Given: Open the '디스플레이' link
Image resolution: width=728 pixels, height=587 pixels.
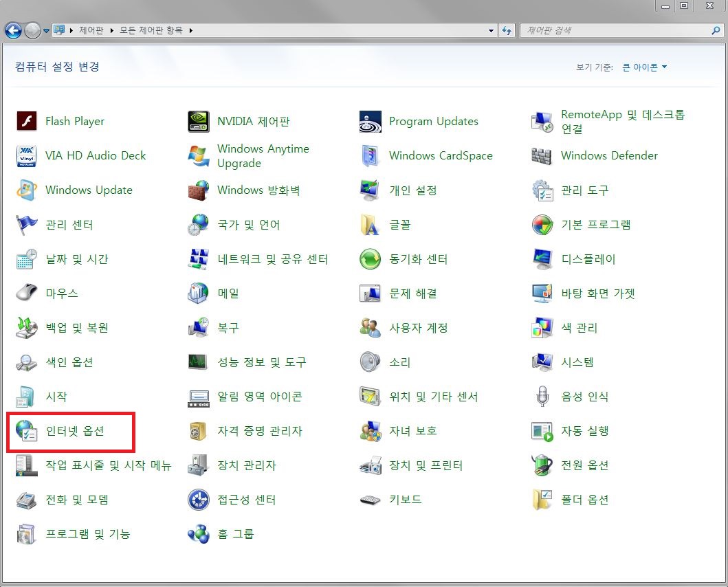Looking at the screenshot, I should pyautogui.click(x=588, y=259).
